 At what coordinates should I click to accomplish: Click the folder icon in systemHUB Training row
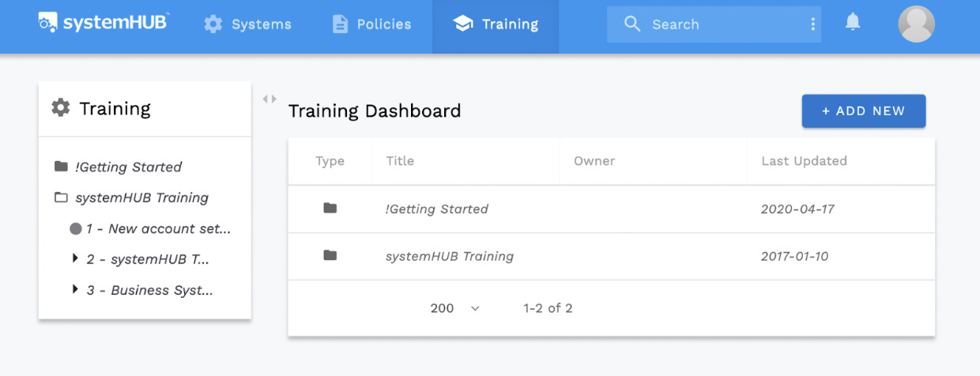330,256
